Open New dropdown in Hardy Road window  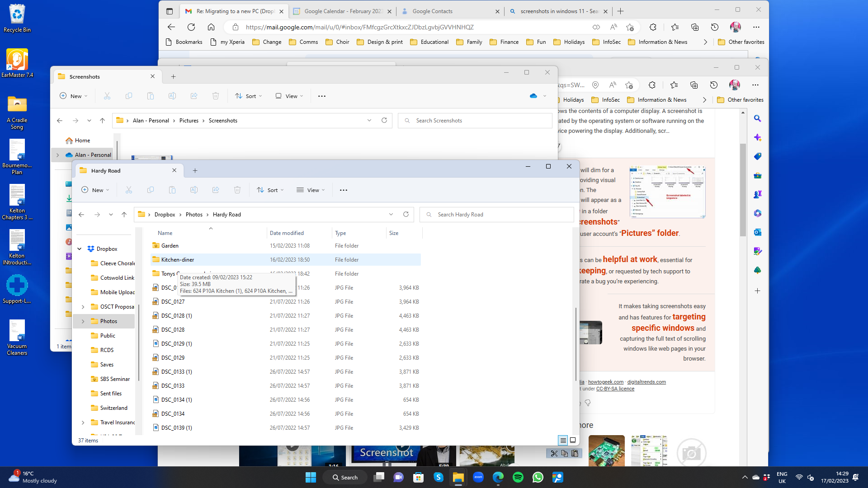tap(95, 190)
